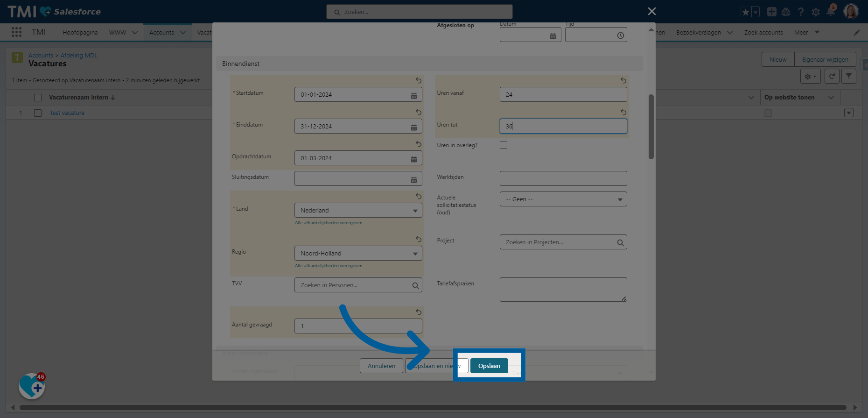Open the Bezoekverslagen tab

pyautogui.click(x=698, y=32)
